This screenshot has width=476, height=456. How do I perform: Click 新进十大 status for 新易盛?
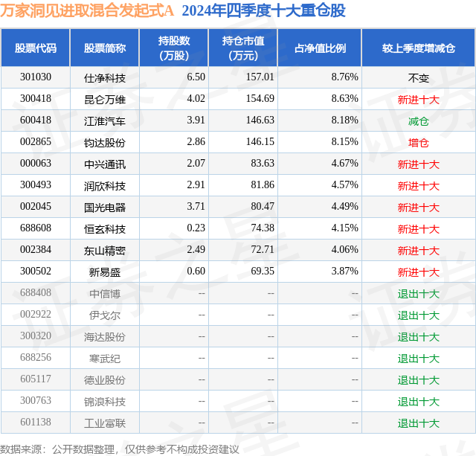(419, 272)
